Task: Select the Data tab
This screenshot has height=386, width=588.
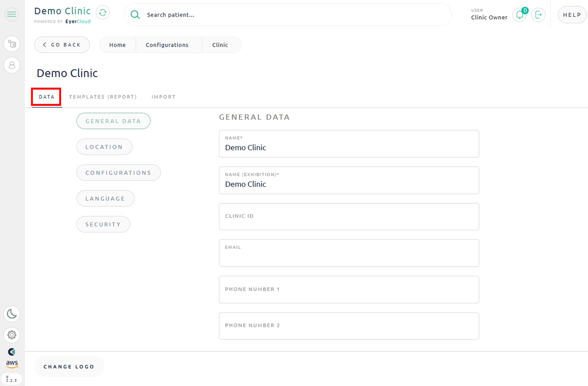Action: click(46, 97)
